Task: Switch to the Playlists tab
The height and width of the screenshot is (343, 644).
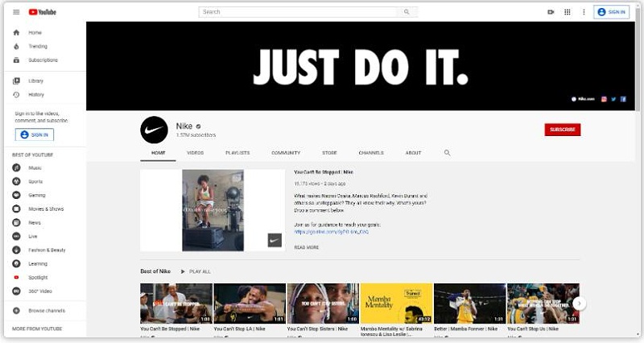Action: (x=237, y=152)
